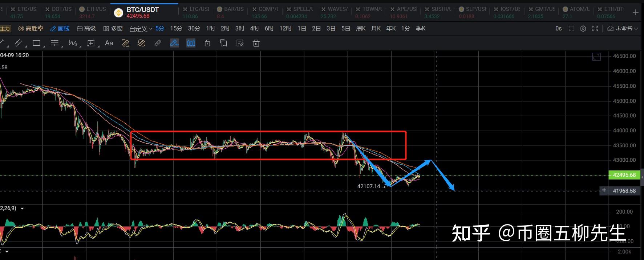Select the 周K timeframe
The width and height of the screenshot is (644, 260).
(x=361, y=28)
